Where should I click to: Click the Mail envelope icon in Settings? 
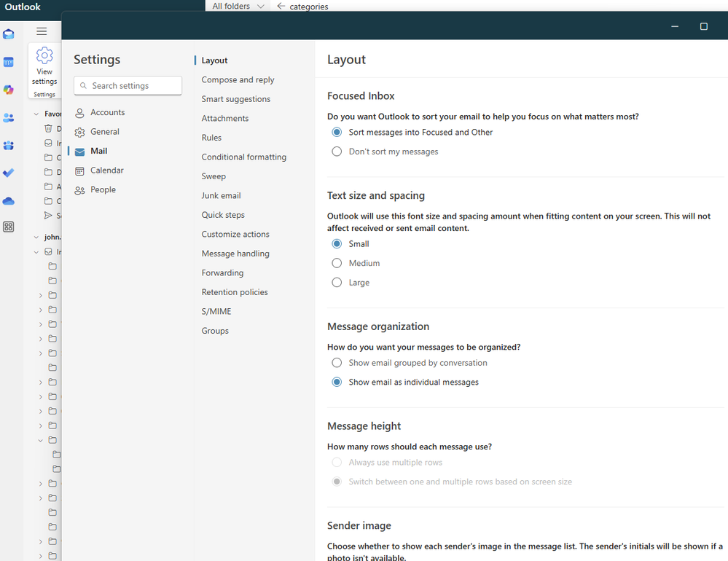[80, 152]
